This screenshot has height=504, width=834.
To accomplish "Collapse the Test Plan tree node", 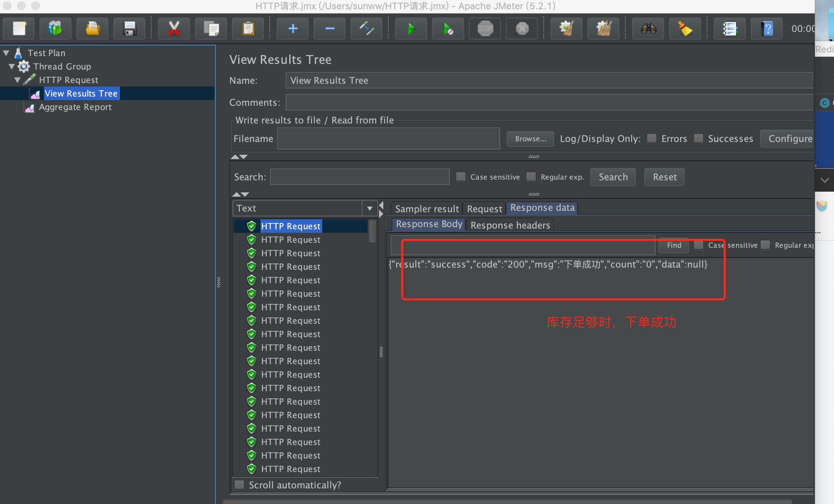I will tap(6, 53).
